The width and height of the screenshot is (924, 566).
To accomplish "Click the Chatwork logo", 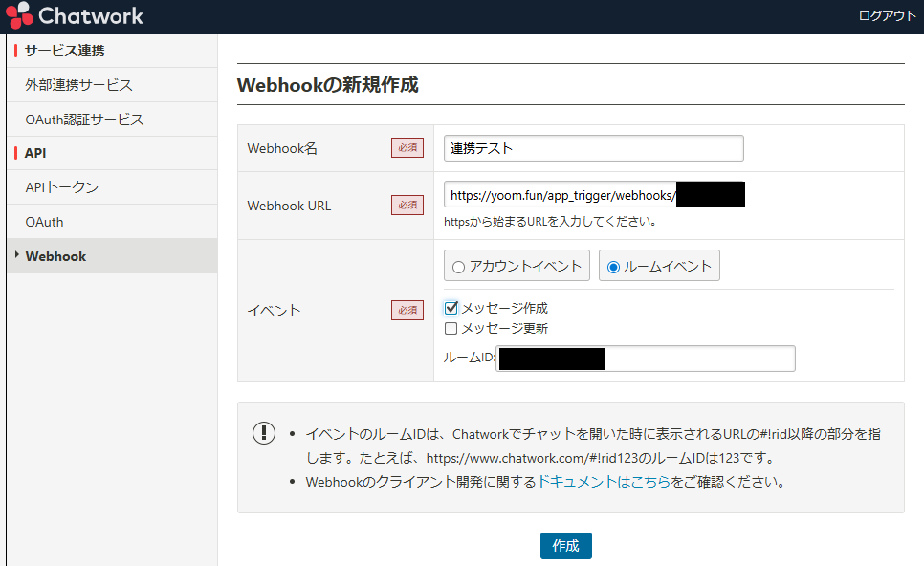I will click(x=75, y=15).
